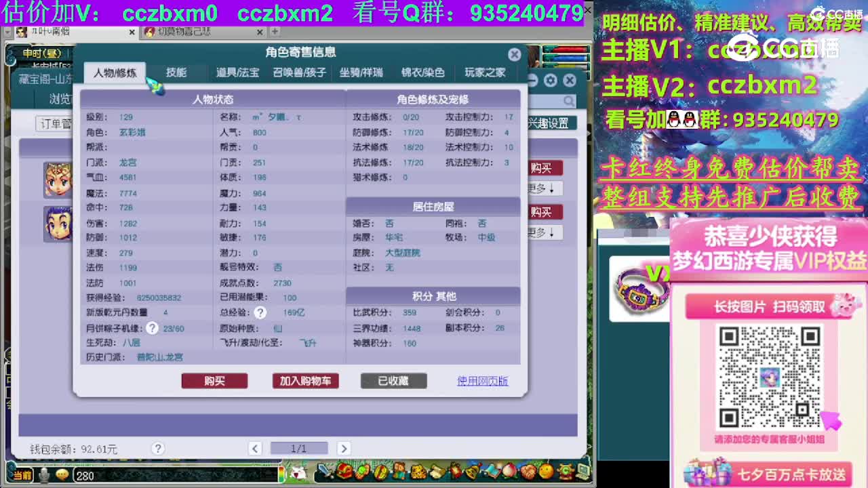Open the 道具/法宝 tab
Screen dimensions: 868x488
click(237, 73)
